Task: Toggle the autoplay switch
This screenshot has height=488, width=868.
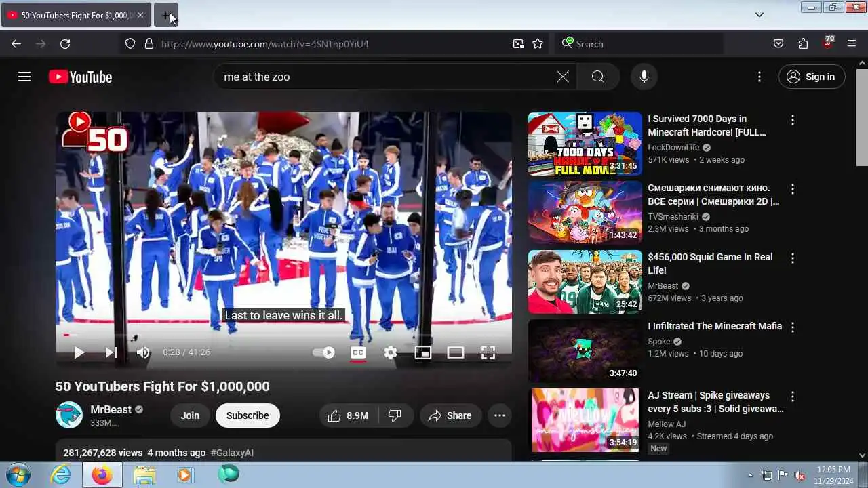Action: [323, 352]
